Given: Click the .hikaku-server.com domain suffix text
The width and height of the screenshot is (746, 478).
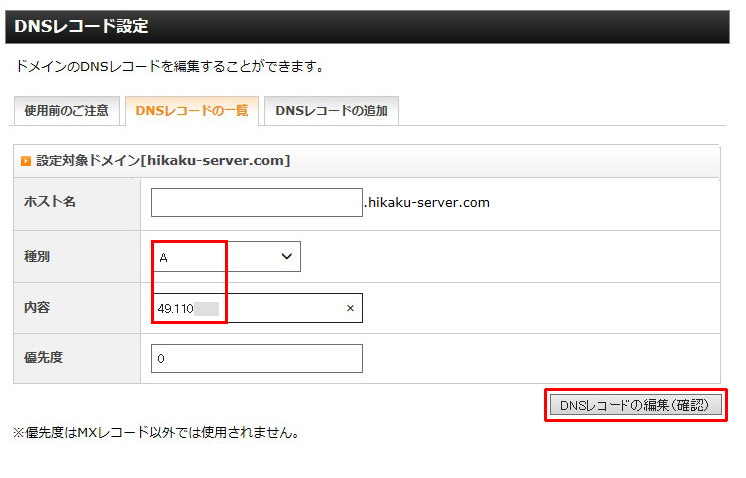Looking at the screenshot, I should 427,203.
